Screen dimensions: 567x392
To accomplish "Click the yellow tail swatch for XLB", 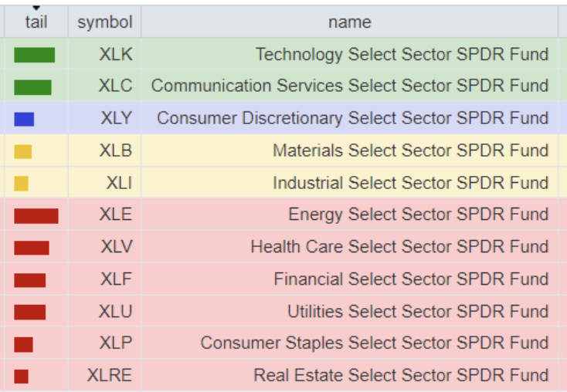I will coord(22,151).
